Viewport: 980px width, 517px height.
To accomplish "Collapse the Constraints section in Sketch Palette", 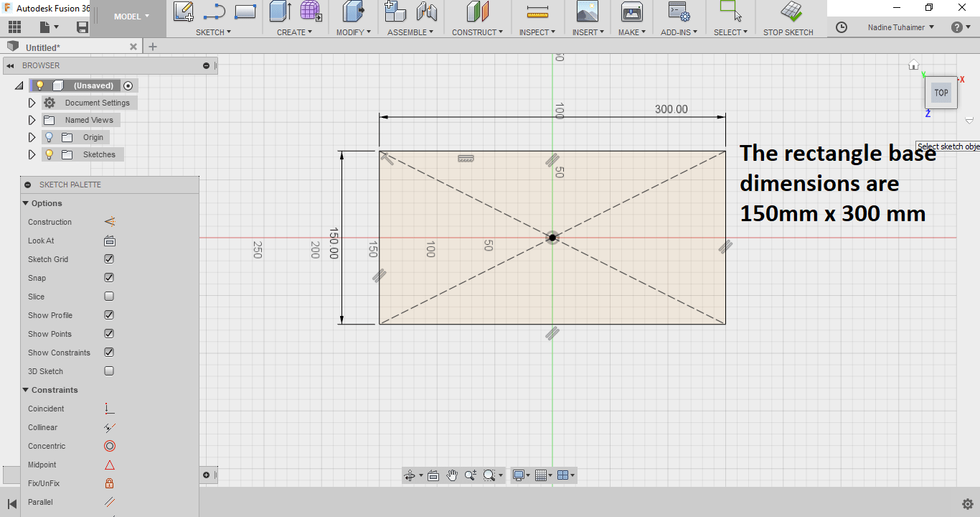I will [x=25, y=390].
